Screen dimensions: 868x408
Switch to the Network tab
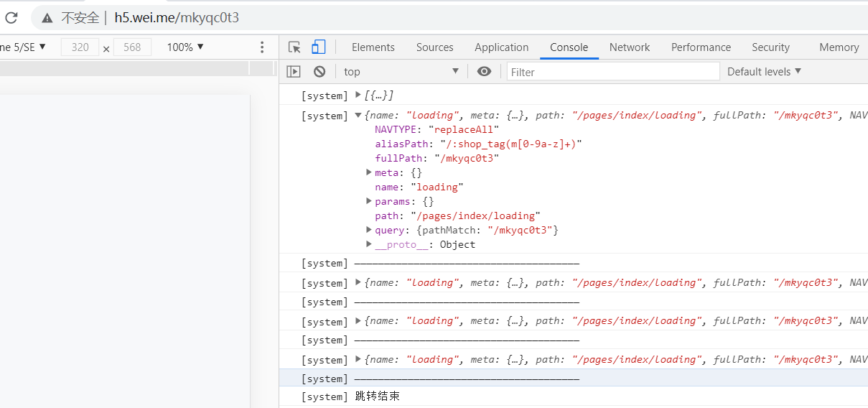[x=630, y=47]
